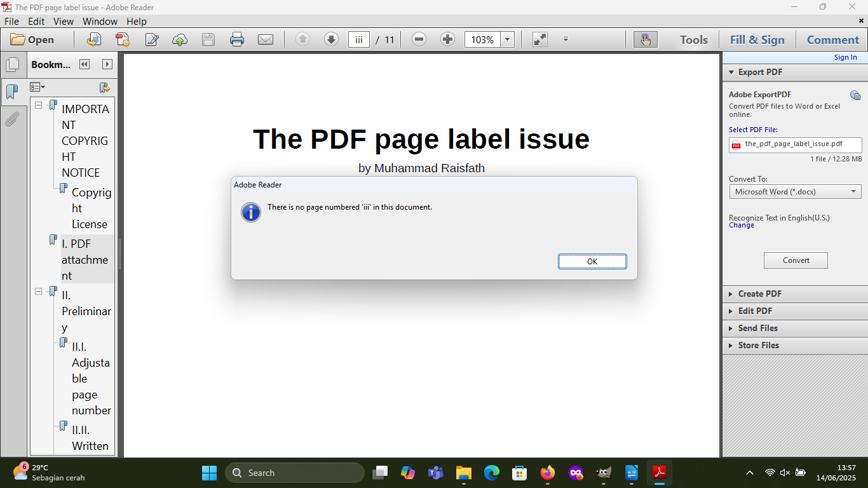Click the Adobe ExportPDF online service icon
This screenshot has height=488, width=868.
pyautogui.click(x=855, y=95)
